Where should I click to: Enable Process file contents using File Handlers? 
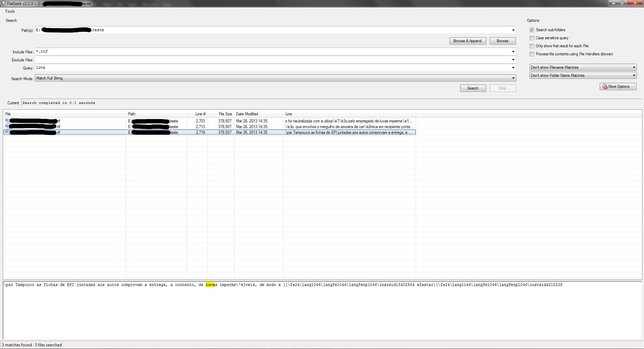[532, 54]
